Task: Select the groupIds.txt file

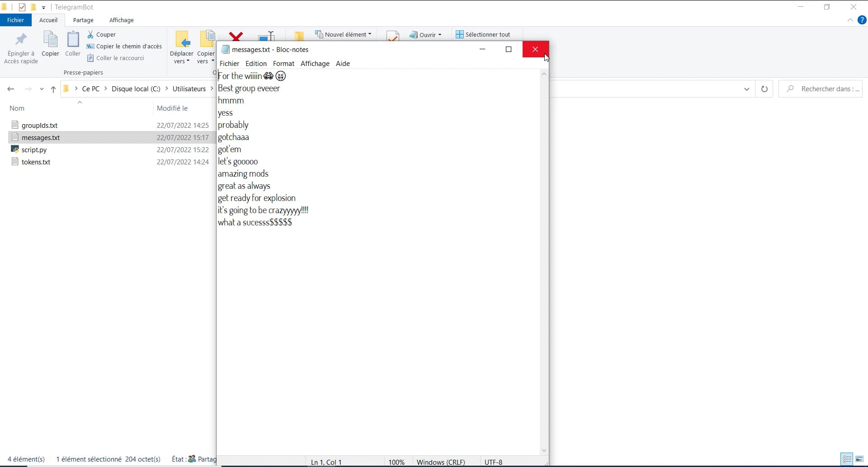Action: 39,125
